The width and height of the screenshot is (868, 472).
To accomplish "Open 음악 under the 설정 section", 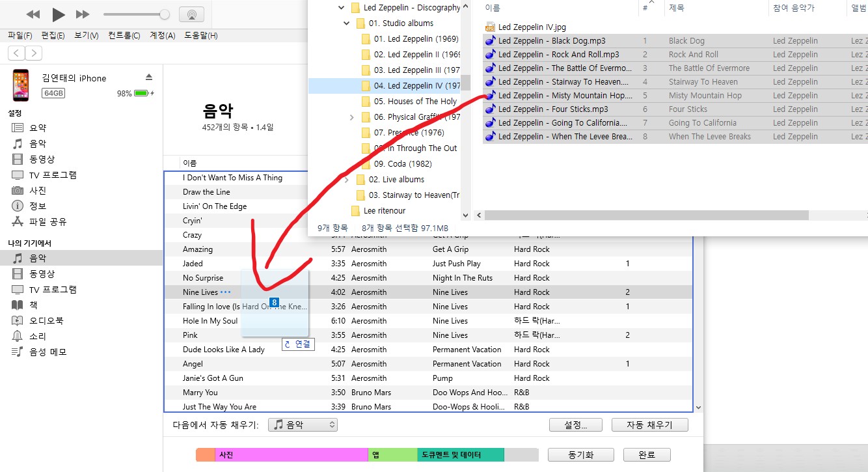I will 38,144.
